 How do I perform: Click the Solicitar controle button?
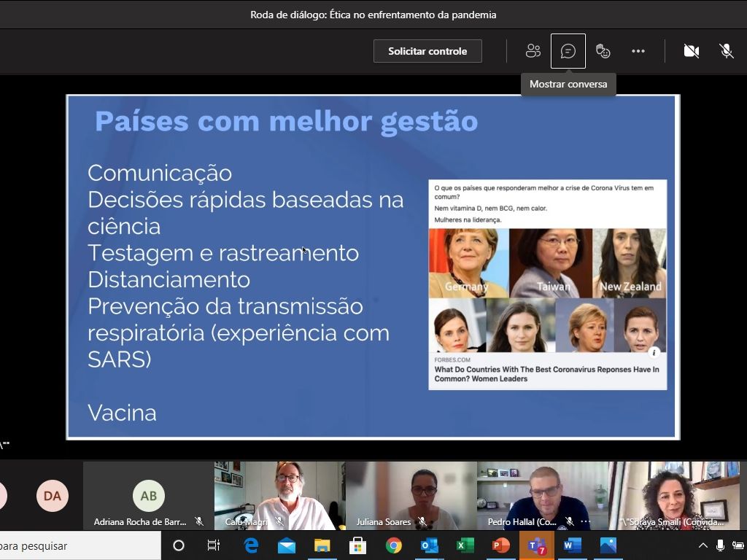click(427, 51)
